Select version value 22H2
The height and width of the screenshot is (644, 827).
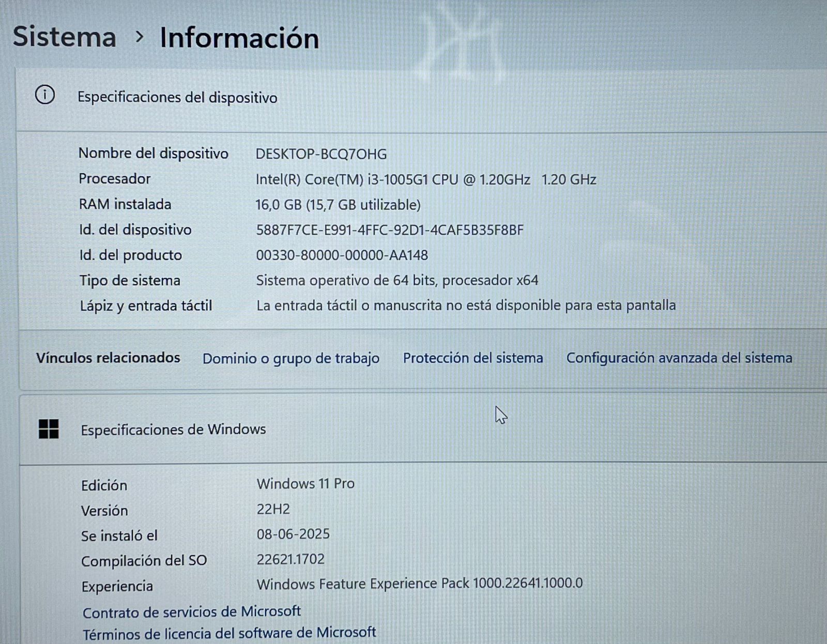273,509
